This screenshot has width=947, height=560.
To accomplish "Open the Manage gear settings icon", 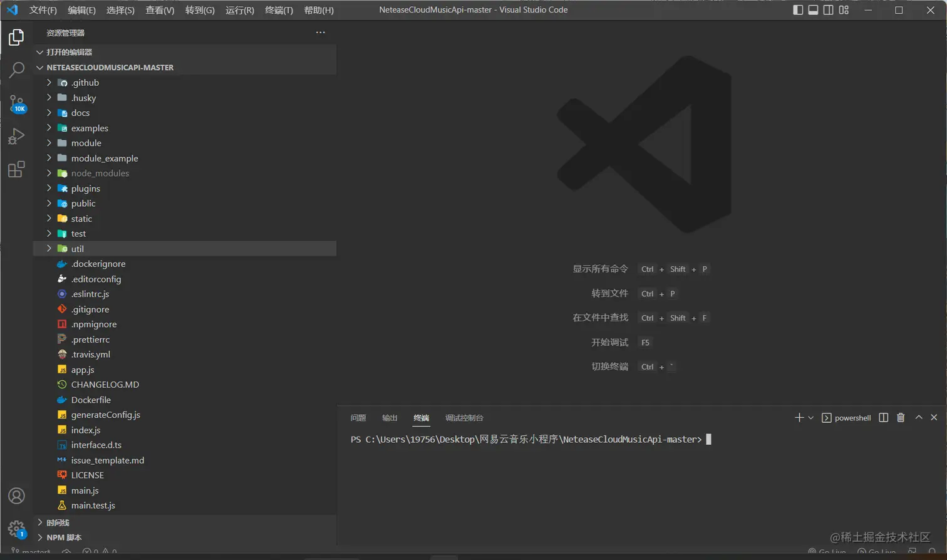I will point(16,529).
